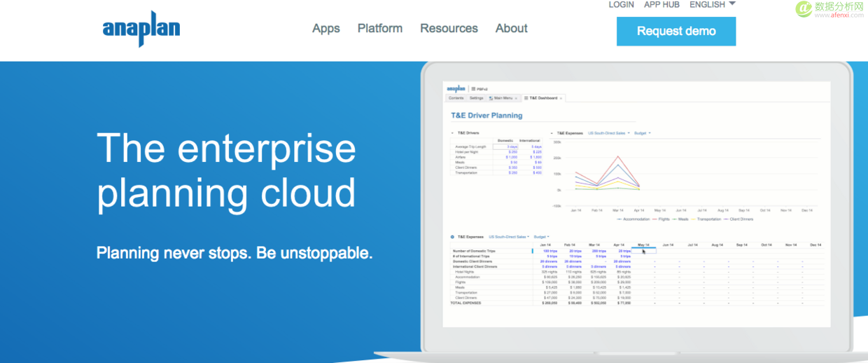Click the Hotel per Night row label
Image resolution: width=868 pixels, height=363 pixels.
(466, 152)
